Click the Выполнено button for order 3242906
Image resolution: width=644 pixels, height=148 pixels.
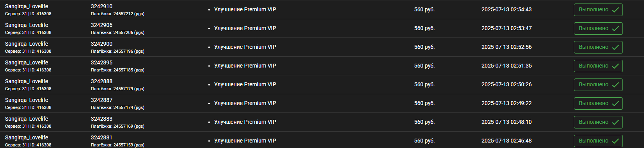coord(598,29)
